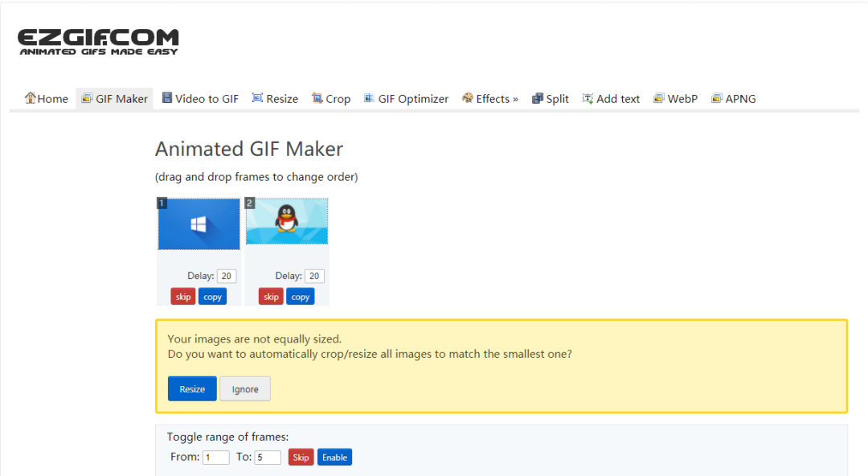Click 'Your images are not equally sized.' text
This screenshot has height=476, width=868.
255,339
